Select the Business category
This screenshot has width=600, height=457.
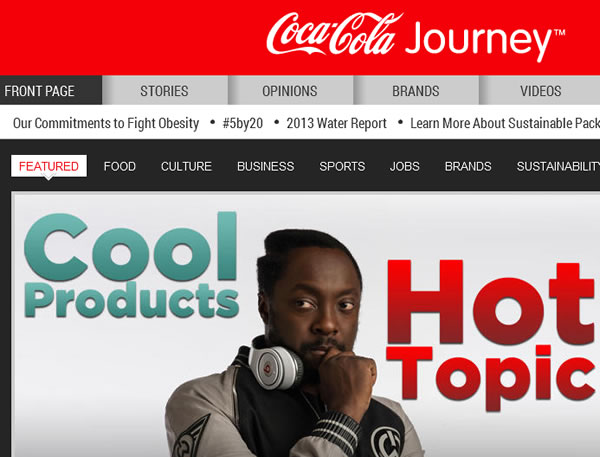pos(266,166)
